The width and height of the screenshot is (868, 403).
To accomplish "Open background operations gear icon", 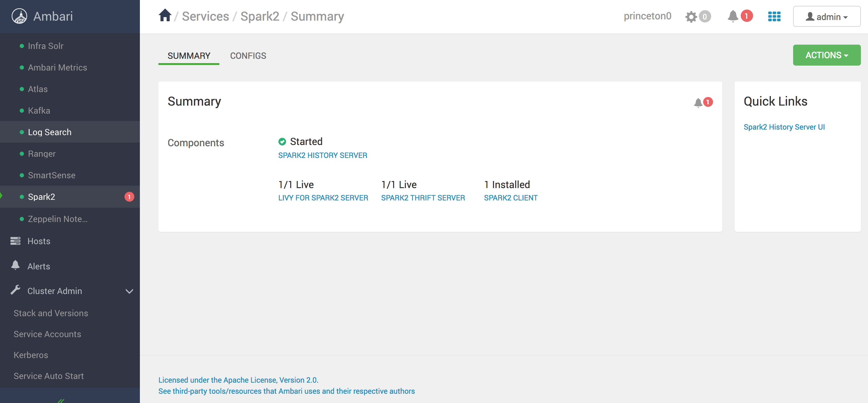I will (691, 17).
